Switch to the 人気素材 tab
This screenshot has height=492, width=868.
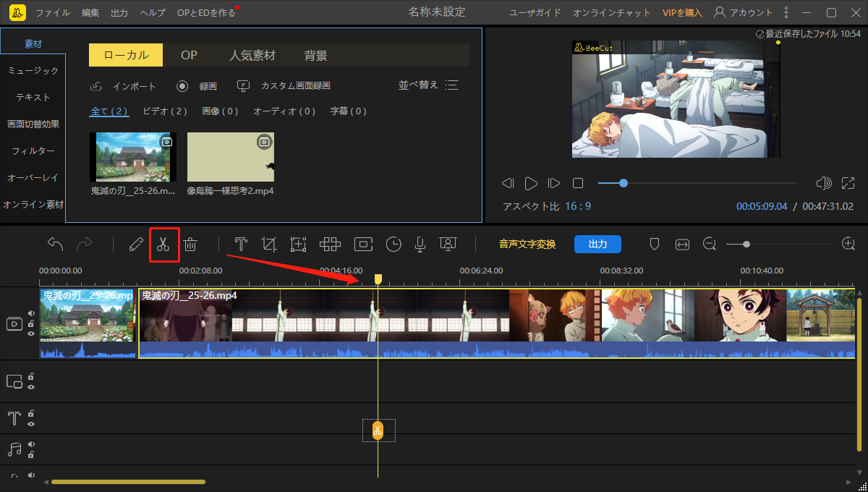click(x=252, y=55)
